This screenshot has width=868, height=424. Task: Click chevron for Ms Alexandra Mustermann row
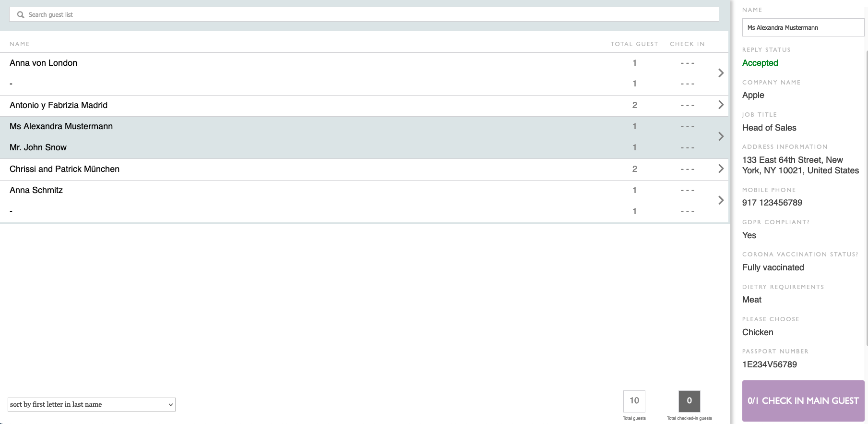click(721, 136)
